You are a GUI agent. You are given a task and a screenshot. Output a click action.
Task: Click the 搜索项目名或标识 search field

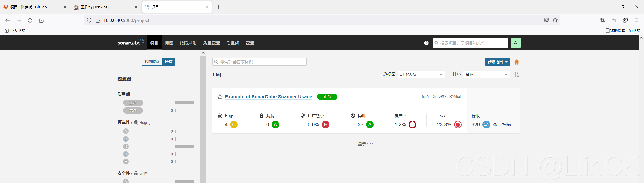259,62
